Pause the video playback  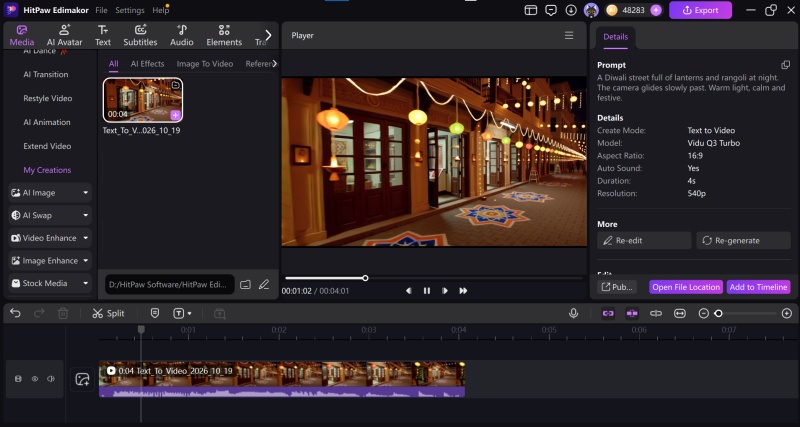pyautogui.click(x=427, y=291)
